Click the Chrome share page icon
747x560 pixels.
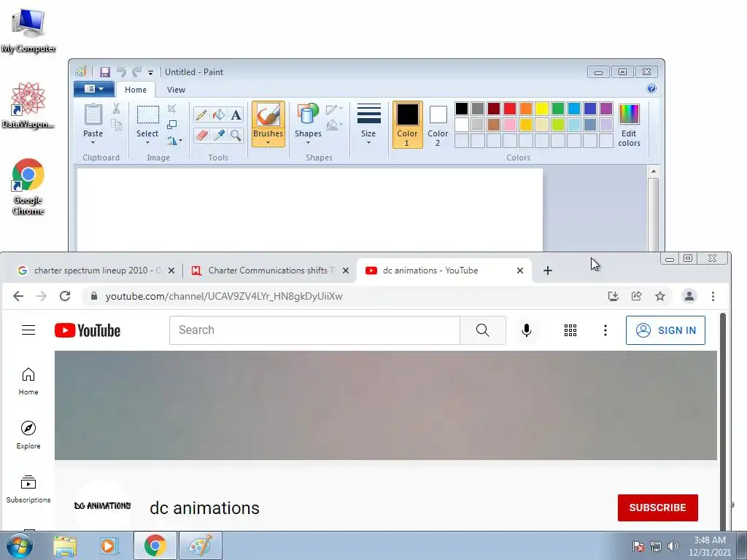point(636,296)
